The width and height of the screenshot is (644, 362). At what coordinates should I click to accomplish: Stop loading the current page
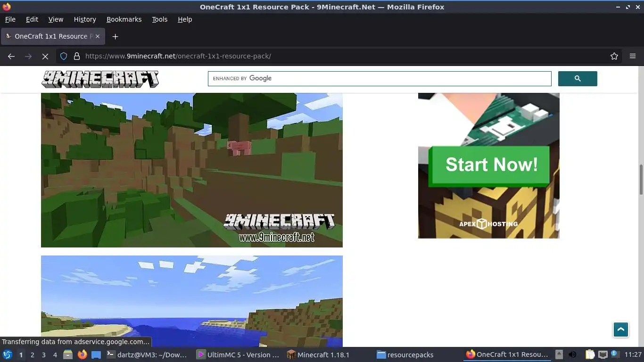45,56
